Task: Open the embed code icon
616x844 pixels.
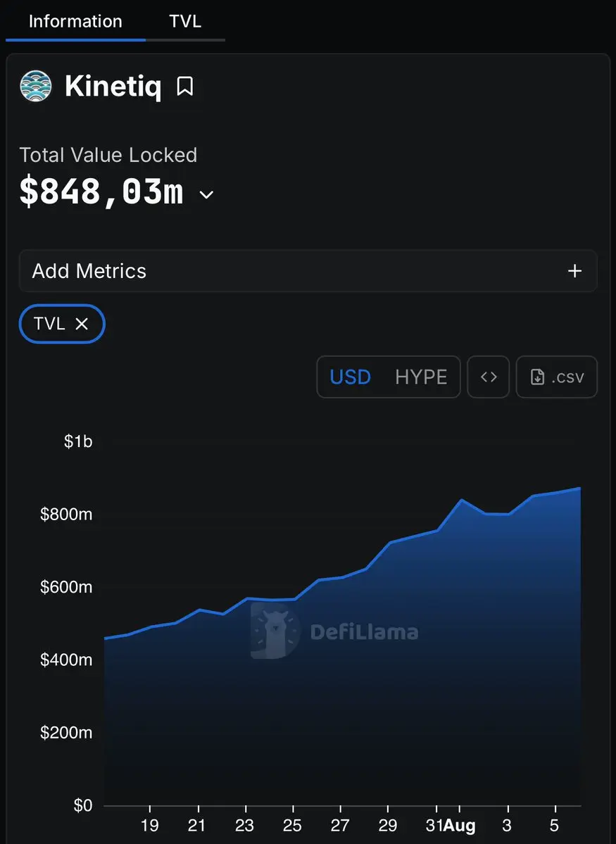Action: 488,377
